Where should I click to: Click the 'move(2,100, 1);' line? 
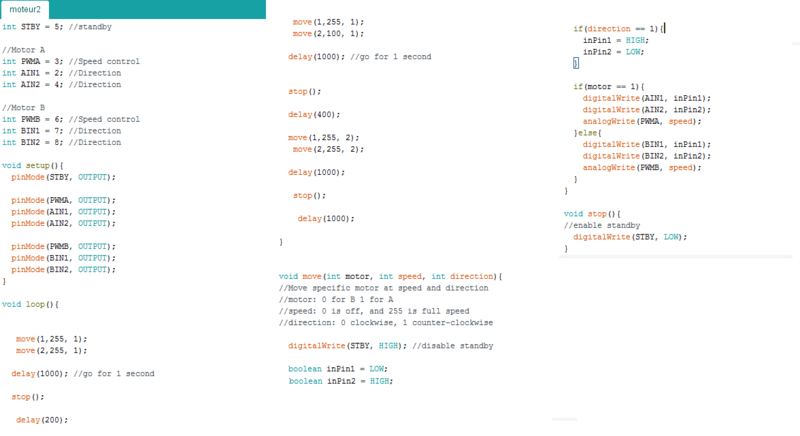(x=328, y=34)
